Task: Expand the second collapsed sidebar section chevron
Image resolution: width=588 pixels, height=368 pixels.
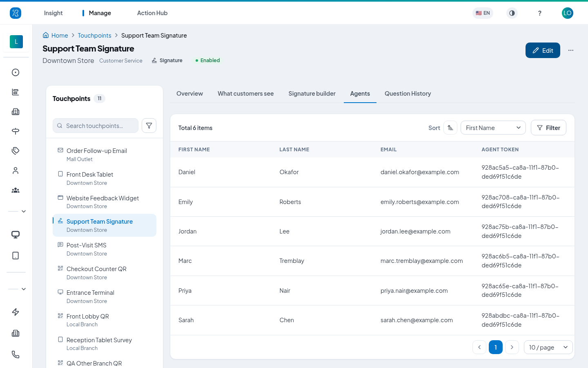Action: 24,289
